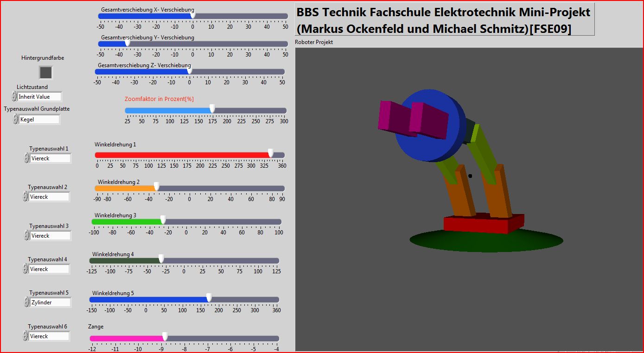Click the stepper arrows beside Typenauswahl 4
The image size is (644, 353).
[25, 269]
